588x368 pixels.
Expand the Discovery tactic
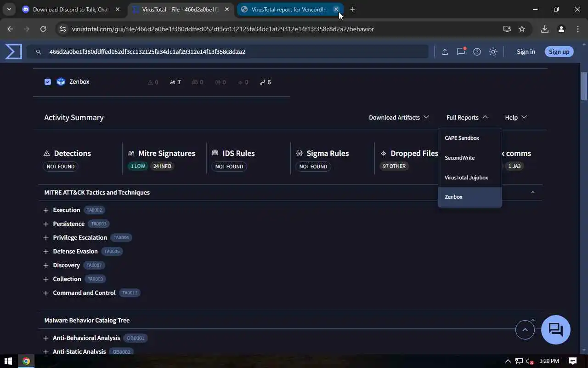click(x=46, y=265)
